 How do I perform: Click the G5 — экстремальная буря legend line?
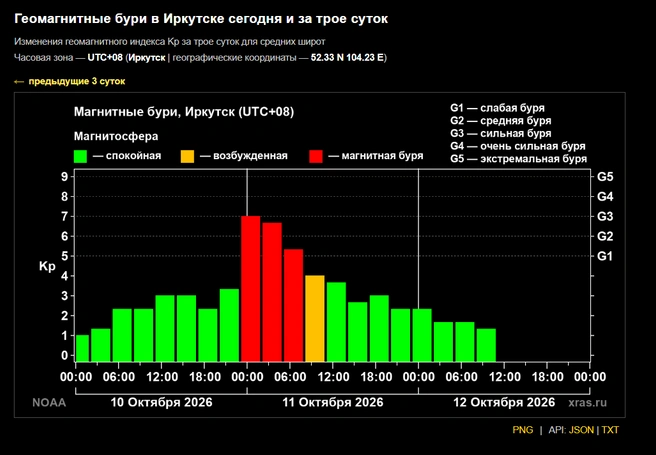click(x=519, y=159)
